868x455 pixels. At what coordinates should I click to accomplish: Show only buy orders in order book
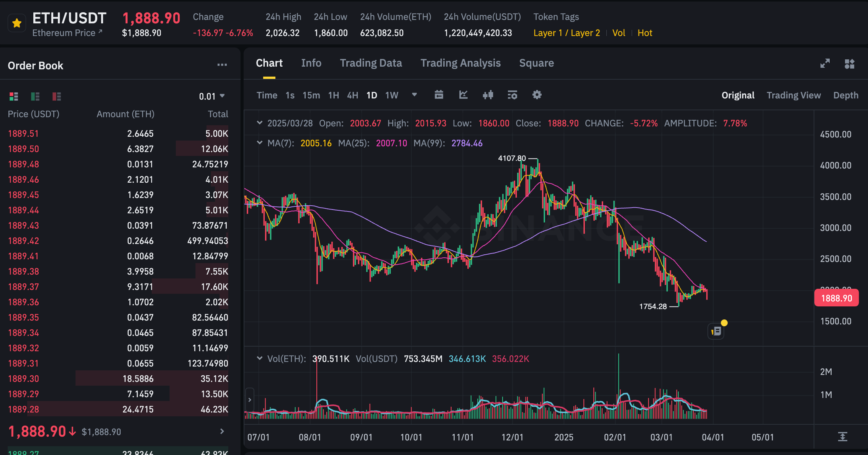35,97
